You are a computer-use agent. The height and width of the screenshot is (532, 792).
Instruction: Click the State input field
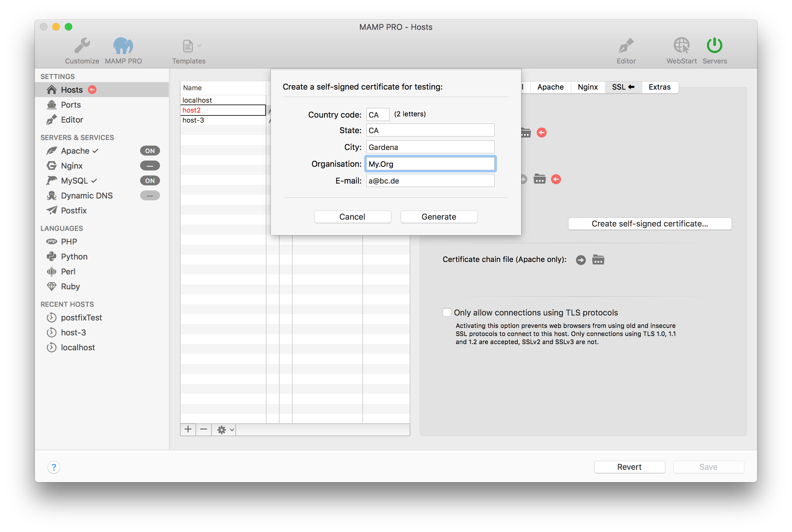point(430,130)
